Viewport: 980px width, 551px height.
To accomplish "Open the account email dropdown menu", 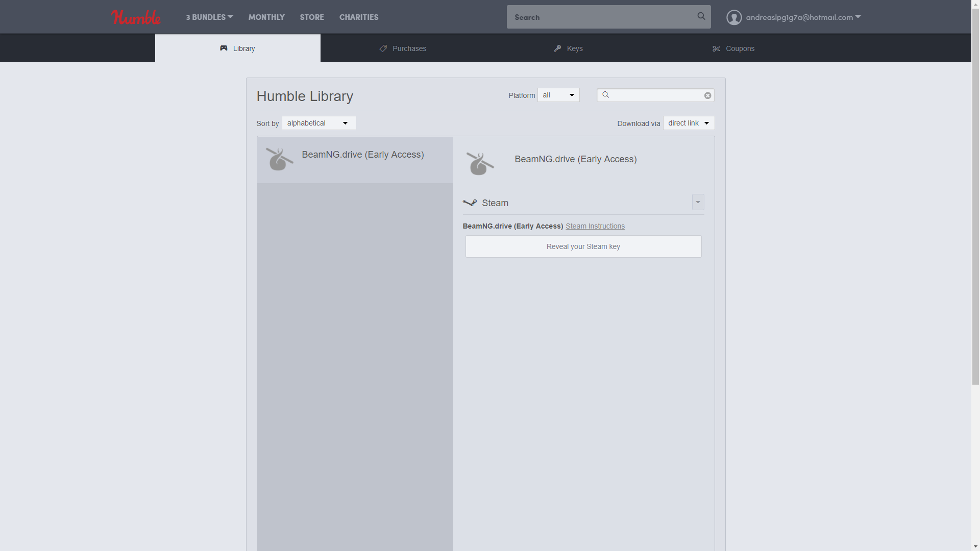I will point(803,17).
